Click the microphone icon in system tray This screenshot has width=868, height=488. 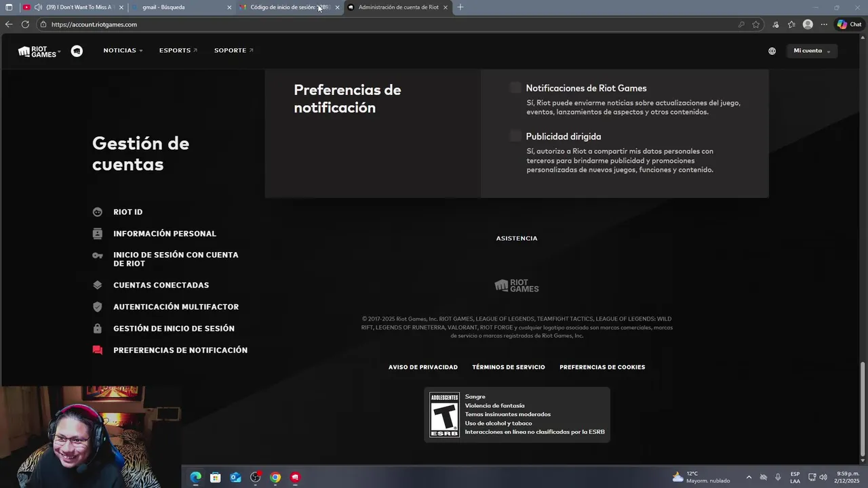(x=778, y=477)
